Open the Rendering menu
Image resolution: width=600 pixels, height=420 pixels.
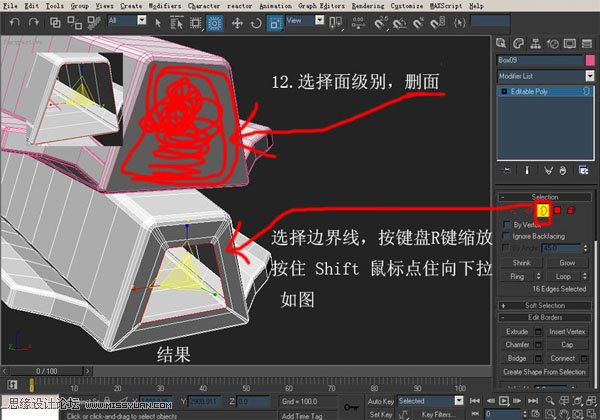[368, 6]
